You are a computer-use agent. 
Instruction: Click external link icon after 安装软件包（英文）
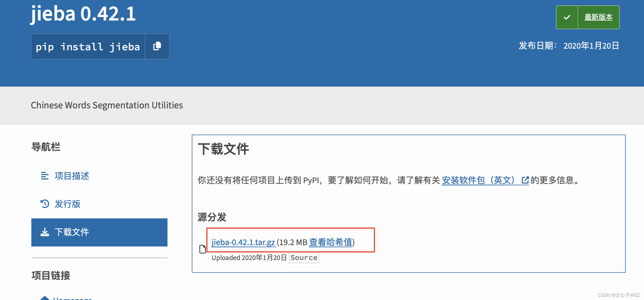pyautogui.click(x=525, y=180)
